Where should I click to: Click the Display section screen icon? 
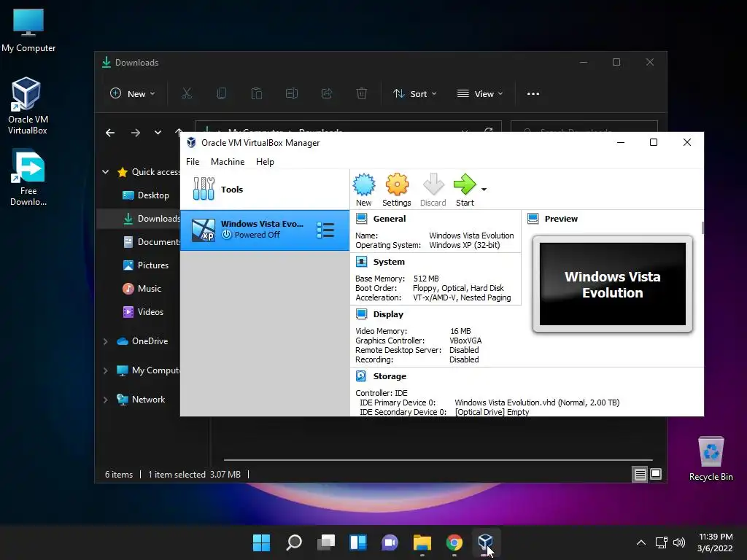(362, 314)
